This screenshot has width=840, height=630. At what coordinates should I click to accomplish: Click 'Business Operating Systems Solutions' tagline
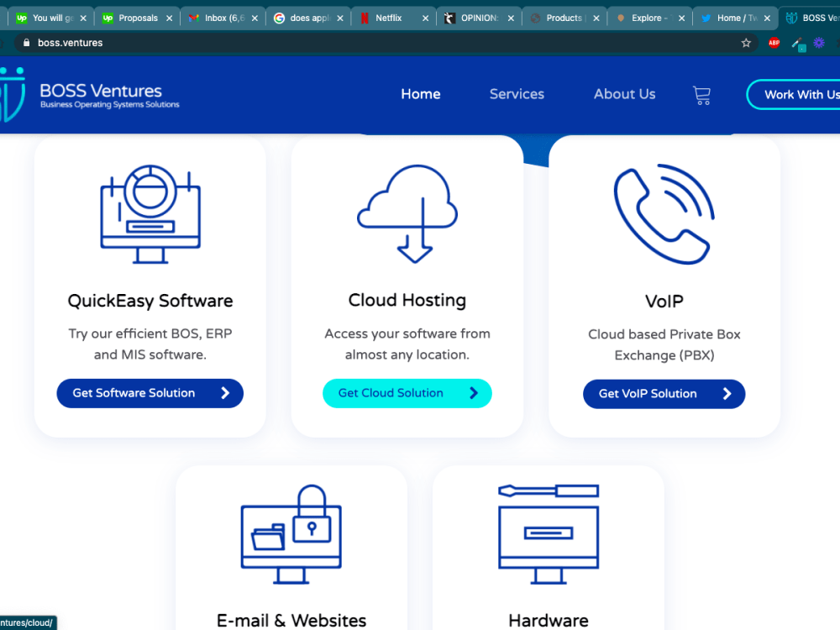pyautogui.click(x=110, y=104)
